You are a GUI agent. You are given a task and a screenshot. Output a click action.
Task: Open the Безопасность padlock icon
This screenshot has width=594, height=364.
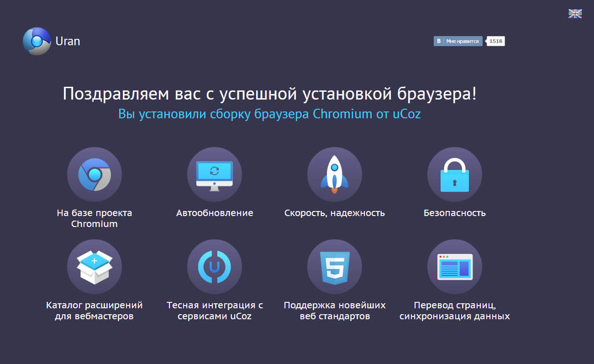pos(455,174)
